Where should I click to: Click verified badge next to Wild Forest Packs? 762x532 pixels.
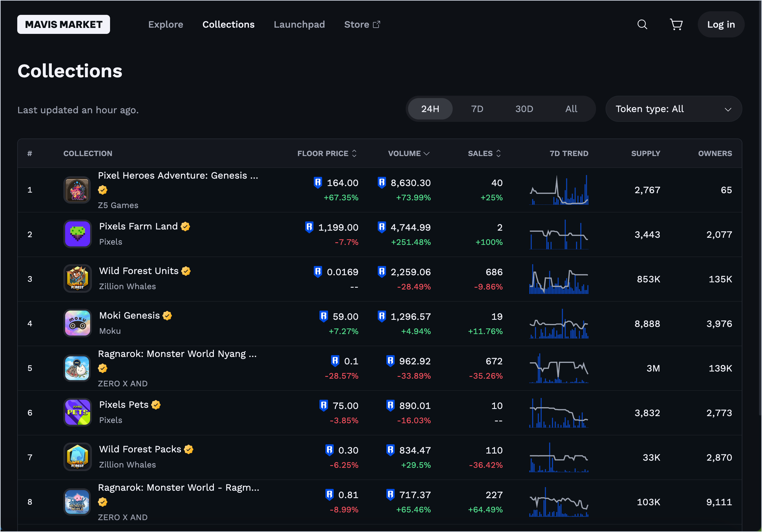coord(189,449)
